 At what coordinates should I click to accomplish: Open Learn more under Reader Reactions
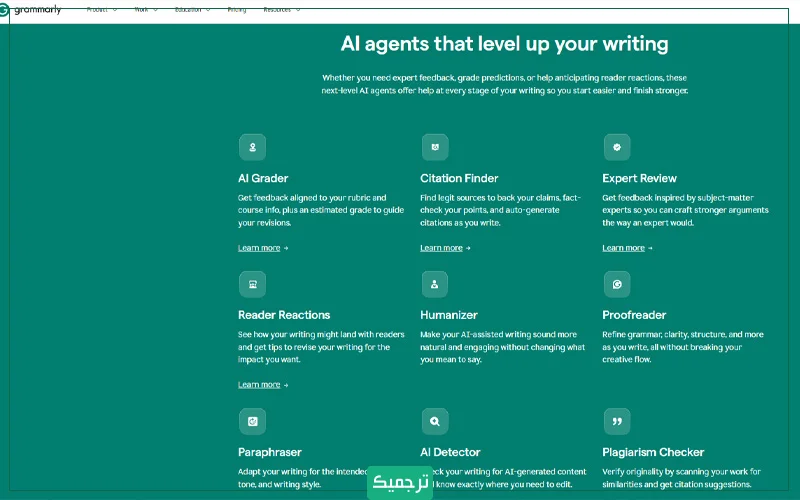click(x=262, y=384)
